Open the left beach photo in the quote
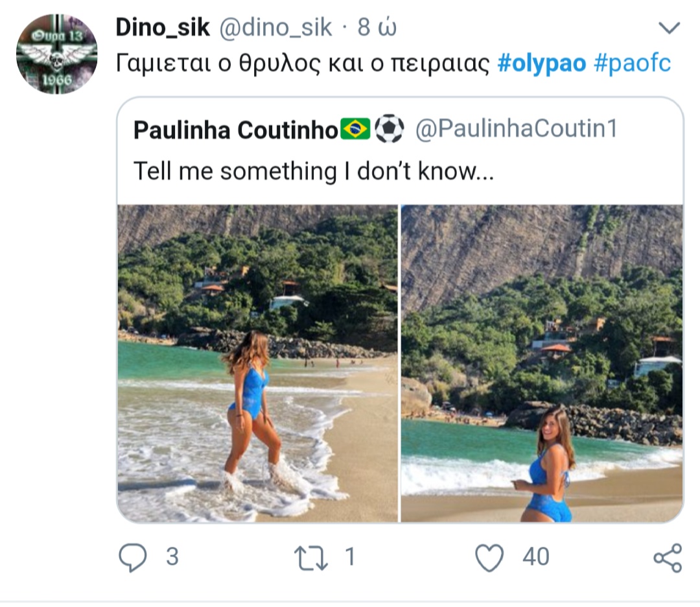The image size is (700, 607). pos(257,363)
